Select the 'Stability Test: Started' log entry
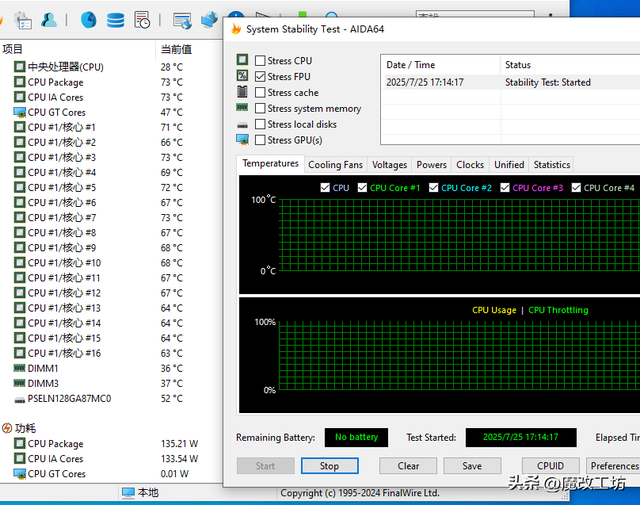This screenshot has width=640, height=505. (x=510, y=82)
